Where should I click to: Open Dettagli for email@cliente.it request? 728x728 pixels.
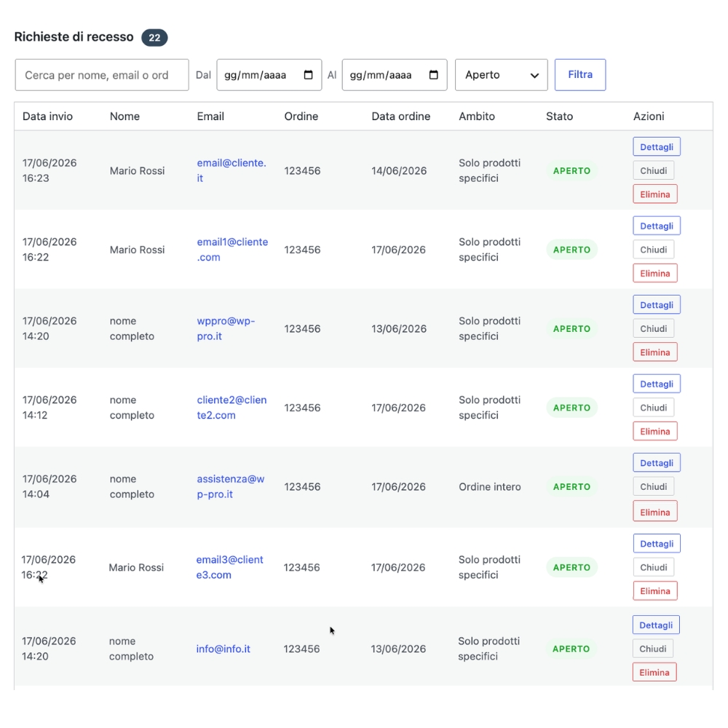tap(657, 147)
